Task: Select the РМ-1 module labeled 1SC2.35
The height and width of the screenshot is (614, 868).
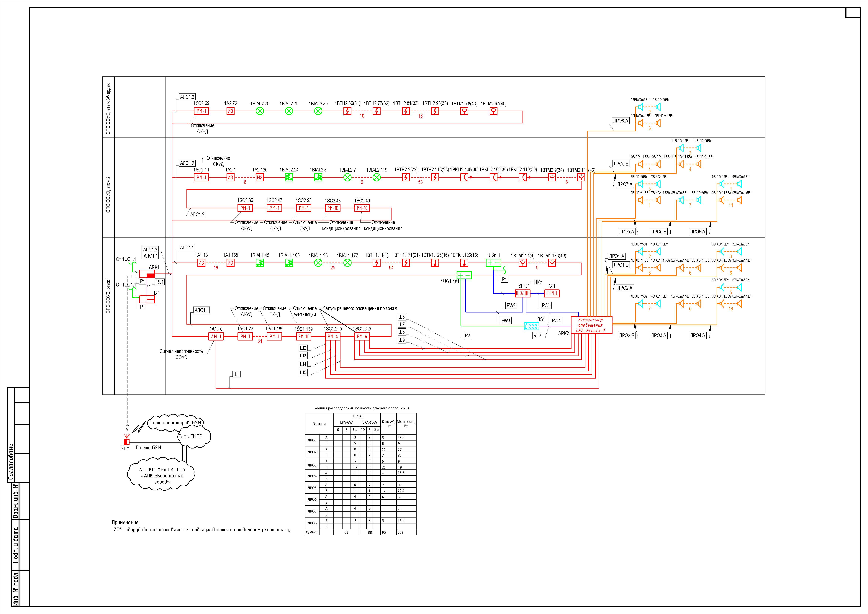Action: click(x=245, y=208)
